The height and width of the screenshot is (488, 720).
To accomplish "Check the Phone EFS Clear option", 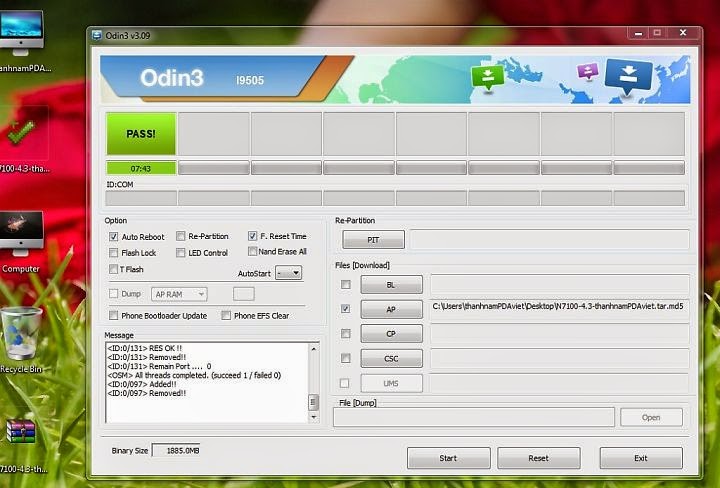I will coord(226,315).
